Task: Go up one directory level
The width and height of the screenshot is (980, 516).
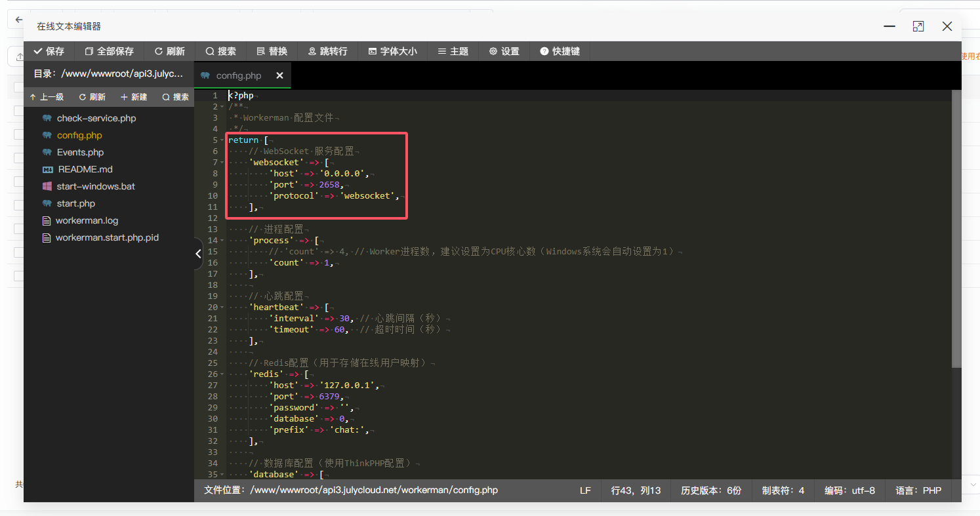Action: pyautogui.click(x=47, y=97)
